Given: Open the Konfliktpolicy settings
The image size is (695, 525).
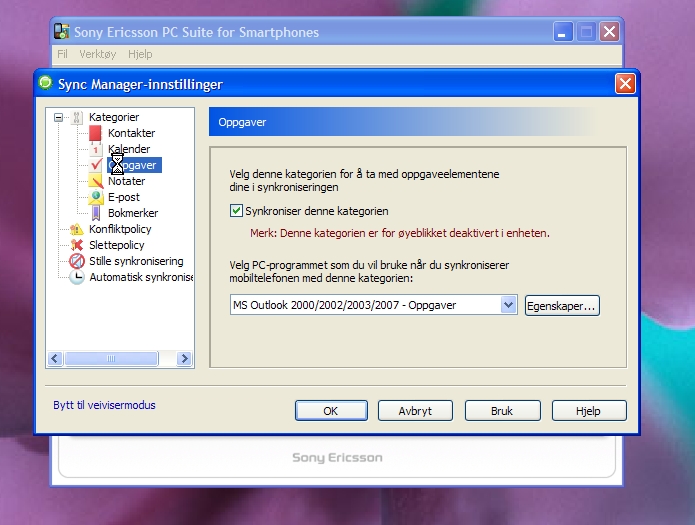Looking at the screenshot, I should click(x=120, y=229).
